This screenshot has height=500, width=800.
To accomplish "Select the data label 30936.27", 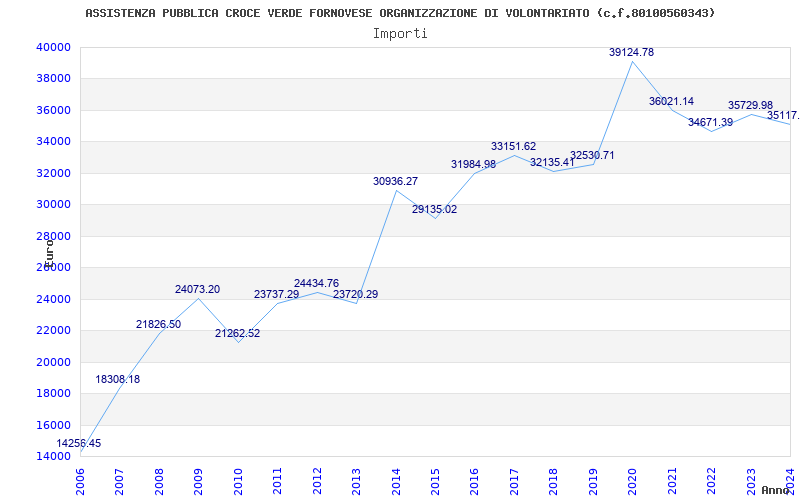I will pos(395,181).
